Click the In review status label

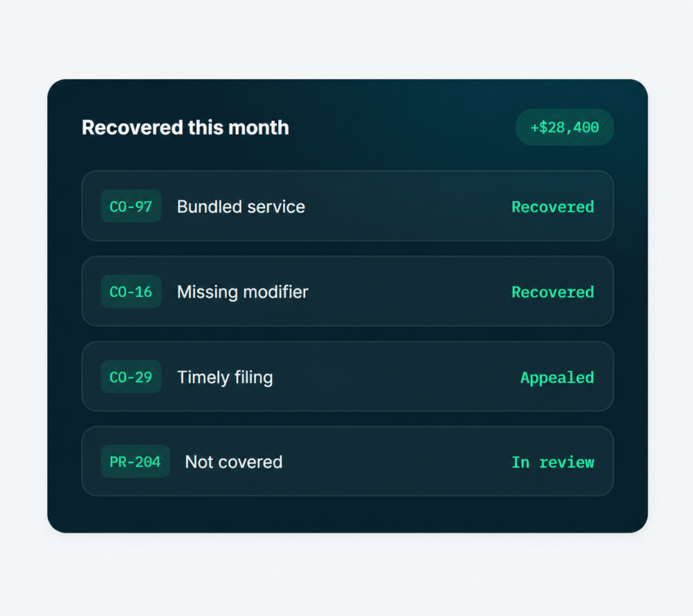(552, 462)
